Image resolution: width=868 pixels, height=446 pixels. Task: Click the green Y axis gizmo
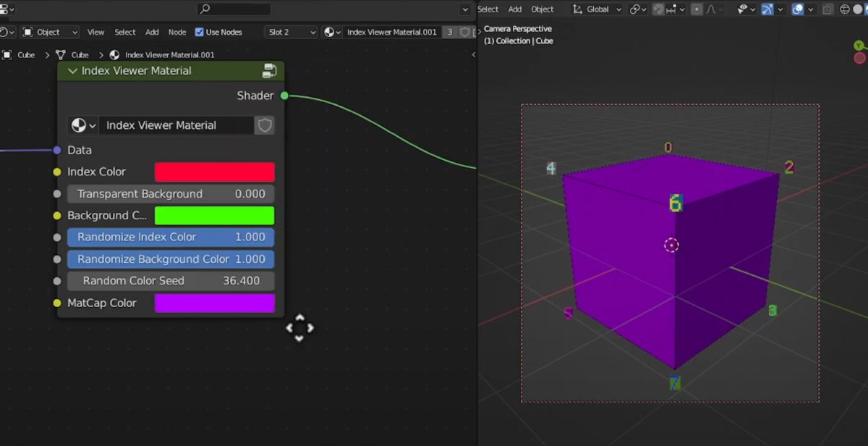click(859, 46)
